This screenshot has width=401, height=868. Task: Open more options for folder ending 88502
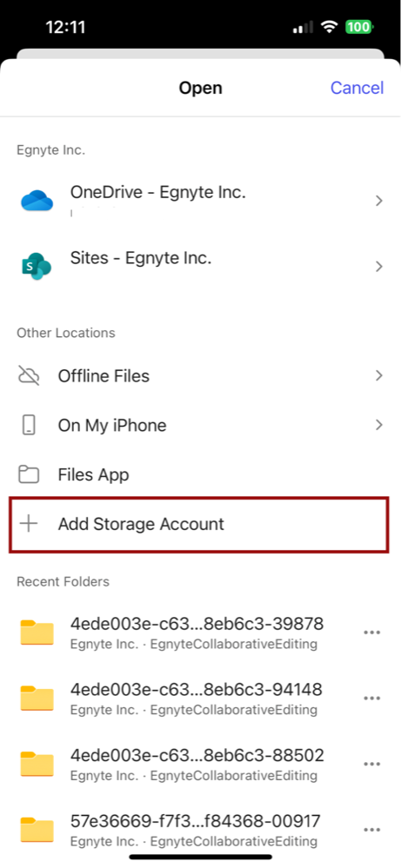371,764
